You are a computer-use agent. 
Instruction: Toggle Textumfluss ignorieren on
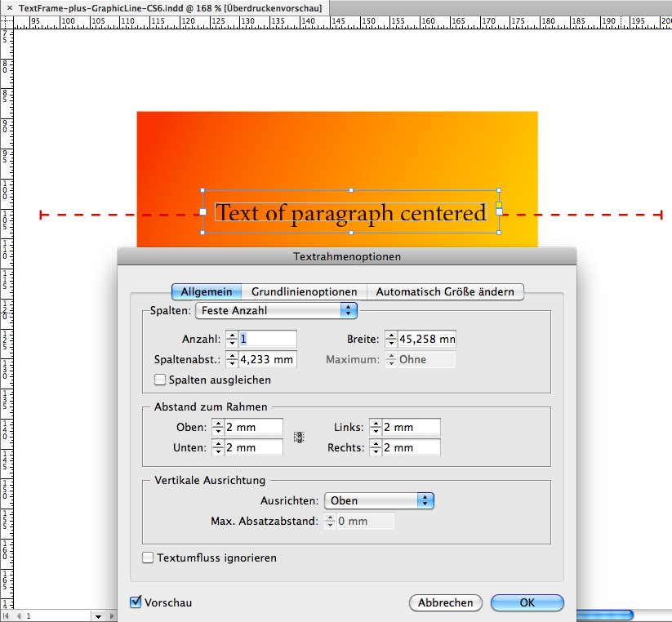click(x=148, y=558)
